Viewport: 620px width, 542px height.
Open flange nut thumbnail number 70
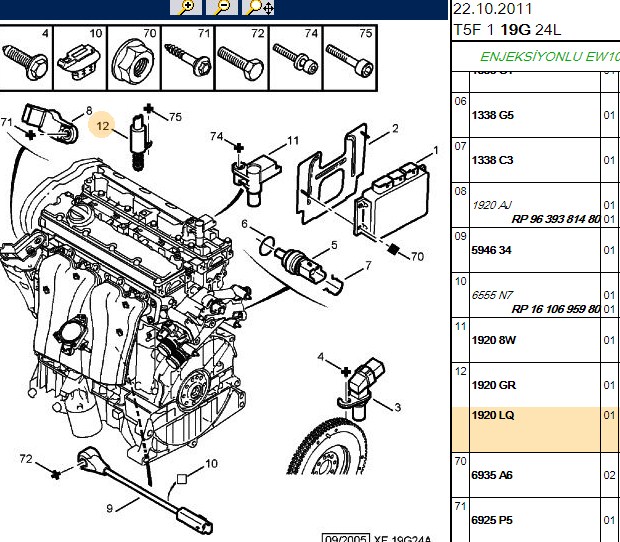click(134, 58)
